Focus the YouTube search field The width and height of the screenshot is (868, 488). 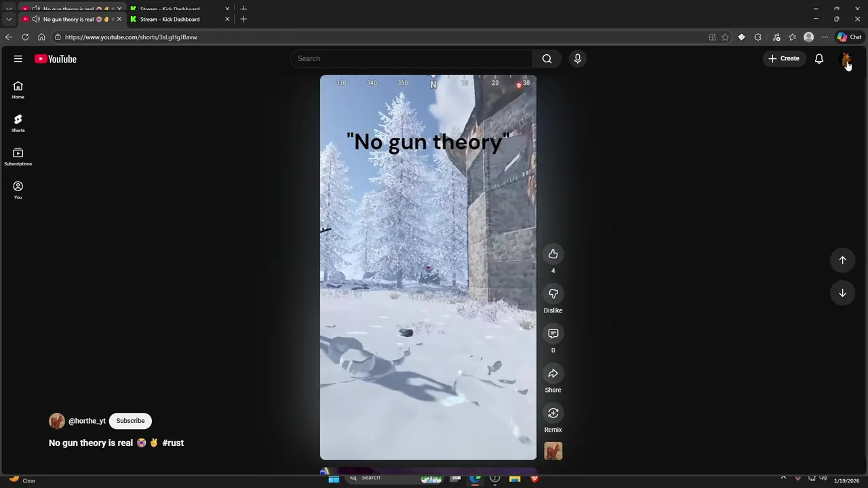click(x=412, y=59)
